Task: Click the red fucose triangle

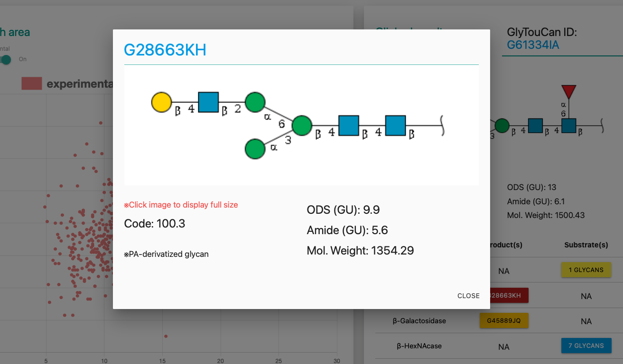Action: click(x=568, y=91)
